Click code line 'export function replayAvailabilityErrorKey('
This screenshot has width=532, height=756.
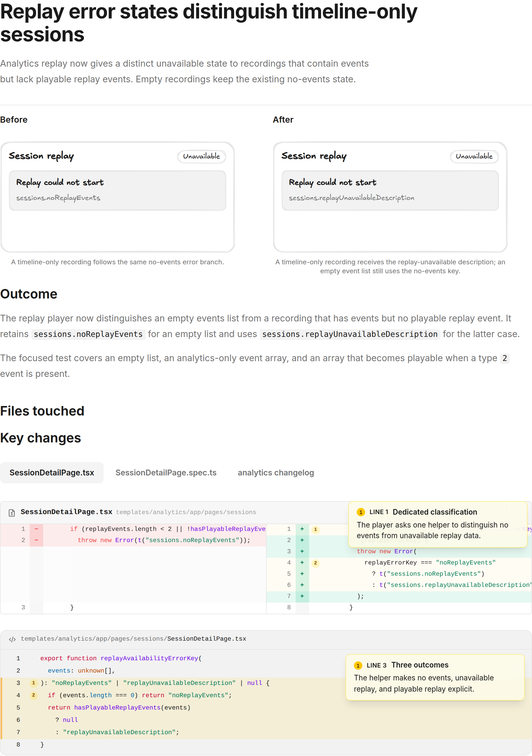(121, 658)
